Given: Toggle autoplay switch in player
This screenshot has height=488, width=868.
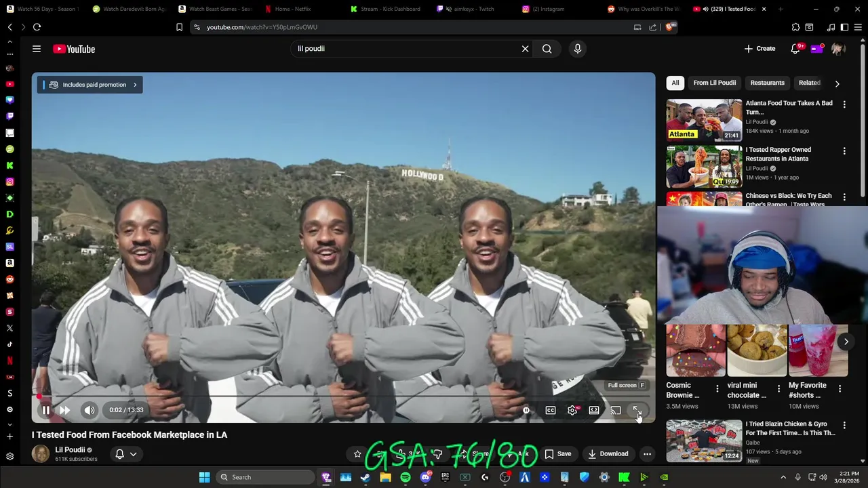Looking at the screenshot, I should pos(526,410).
